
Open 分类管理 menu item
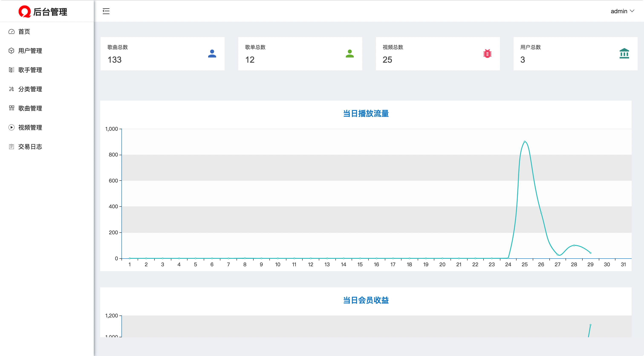(47, 89)
